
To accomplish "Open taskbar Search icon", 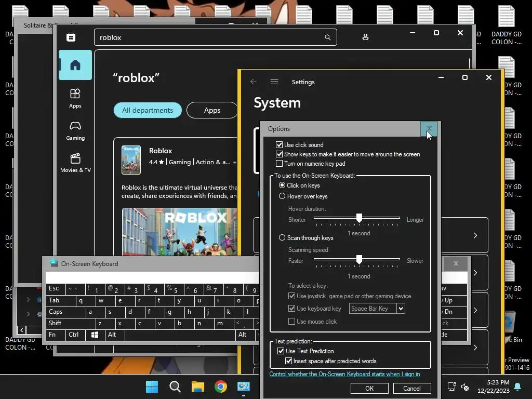I will tap(175, 387).
